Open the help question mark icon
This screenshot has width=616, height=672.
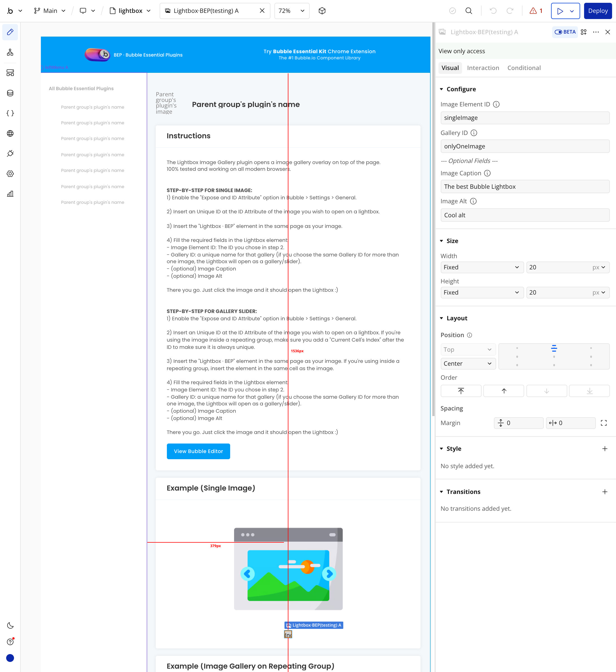coord(10,642)
